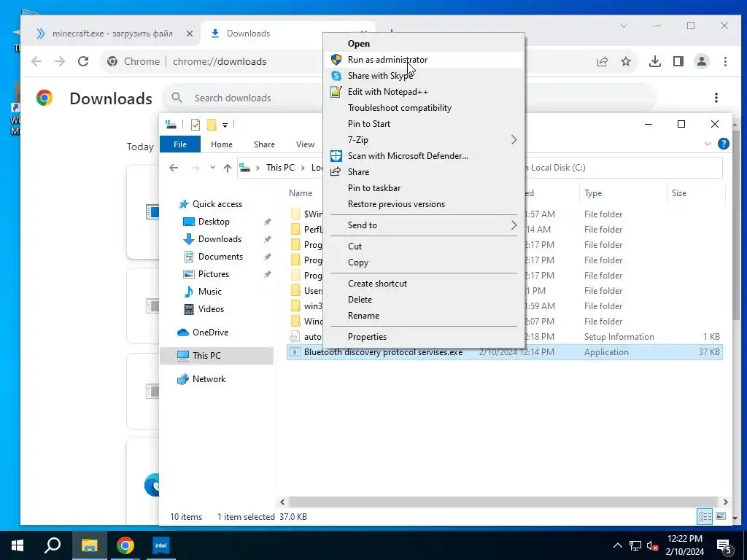Open notification center icon
Viewport: 747px width, 560px height.
pos(724,547)
